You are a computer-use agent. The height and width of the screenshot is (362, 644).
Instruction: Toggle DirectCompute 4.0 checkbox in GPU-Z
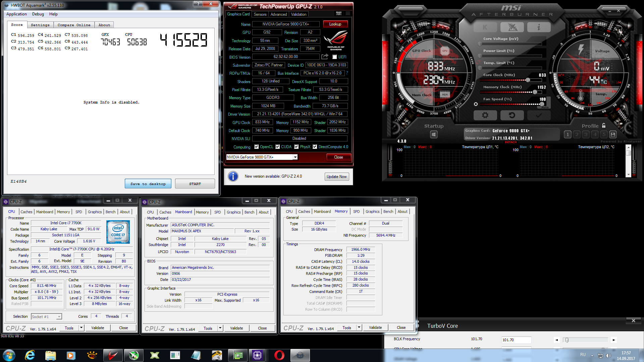(315, 147)
